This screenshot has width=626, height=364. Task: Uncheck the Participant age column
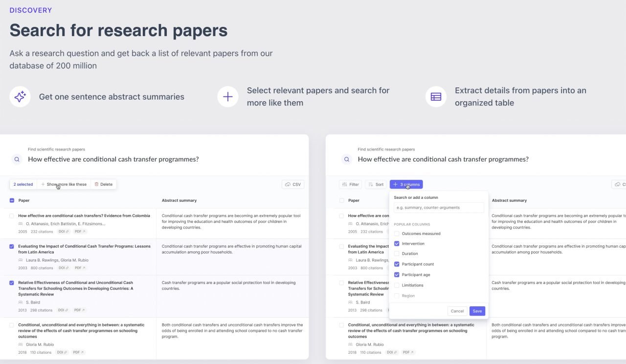397,275
